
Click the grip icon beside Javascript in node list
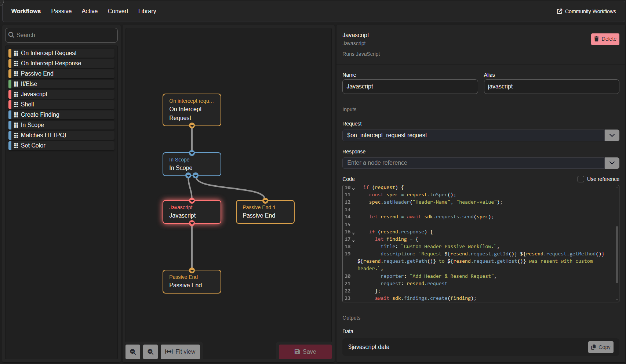point(16,94)
